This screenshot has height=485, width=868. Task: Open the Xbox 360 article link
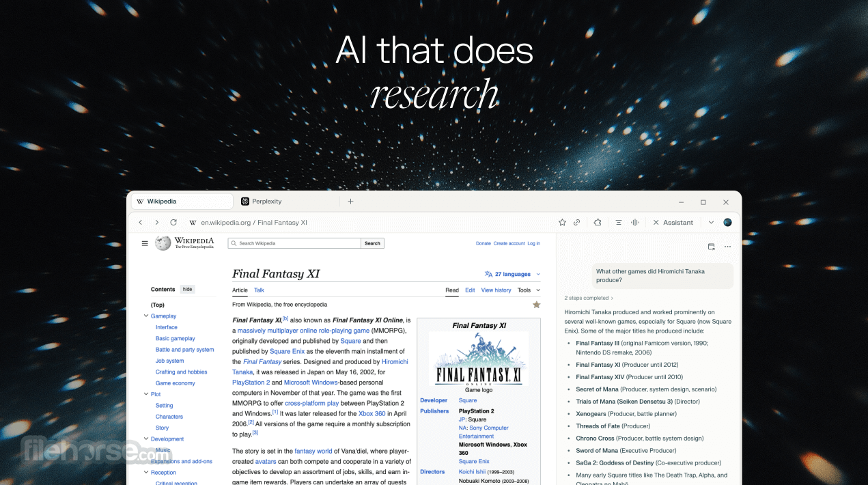coord(372,413)
